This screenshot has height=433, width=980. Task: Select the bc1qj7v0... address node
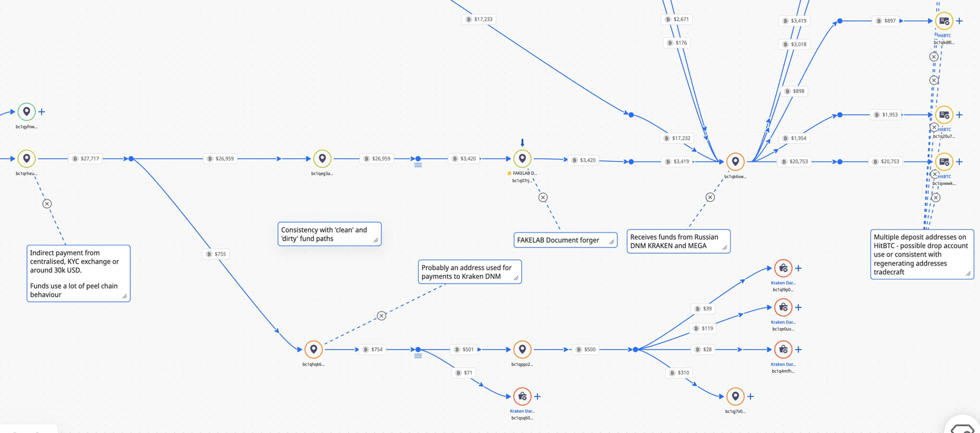[x=735, y=396]
